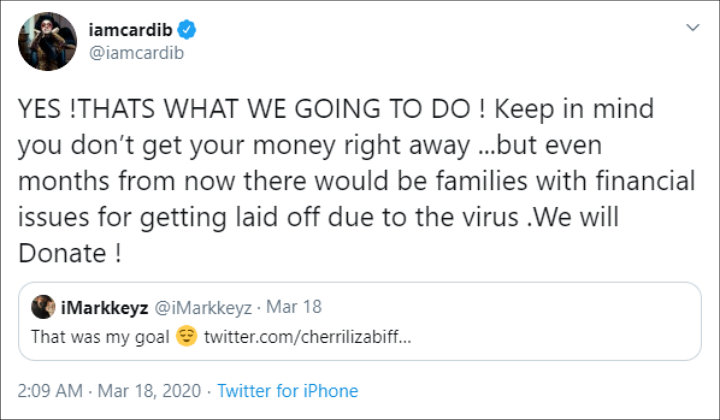This screenshot has height=420, width=720.
Task: Click 'Keep in mind' tweet text
Action: pyautogui.click(x=574, y=109)
